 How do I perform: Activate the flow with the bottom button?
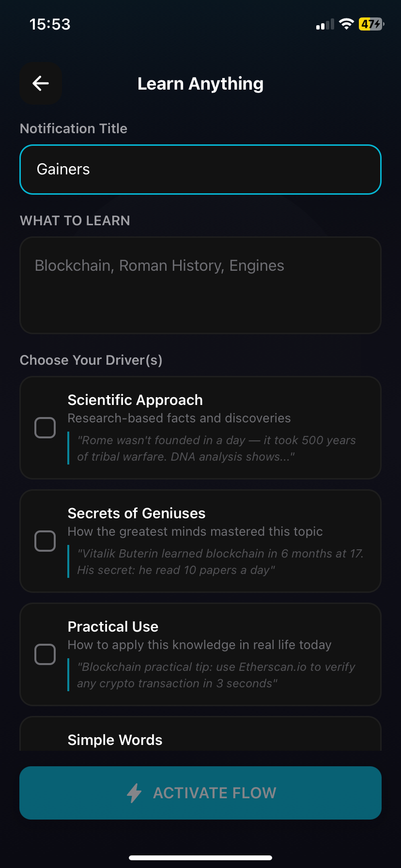click(200, 793)
